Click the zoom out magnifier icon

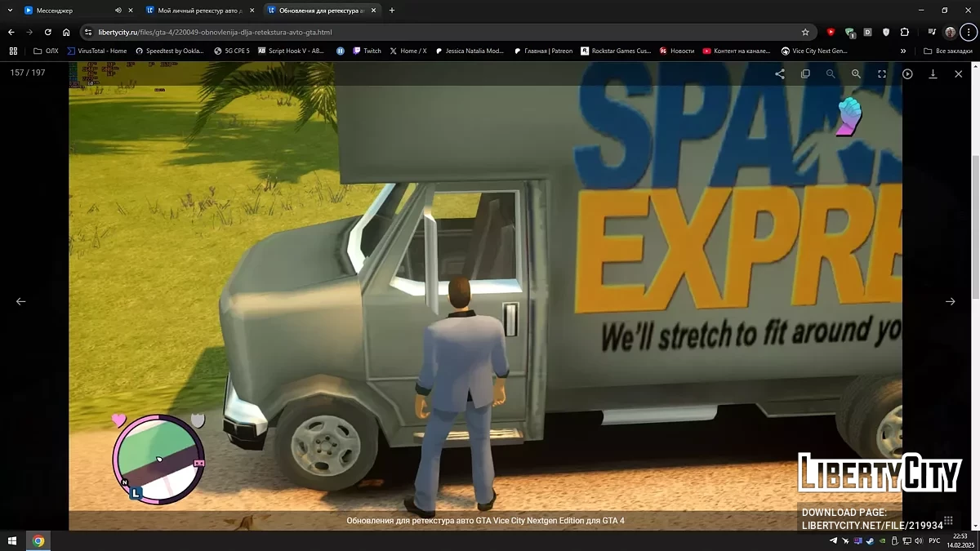point(831,73)
